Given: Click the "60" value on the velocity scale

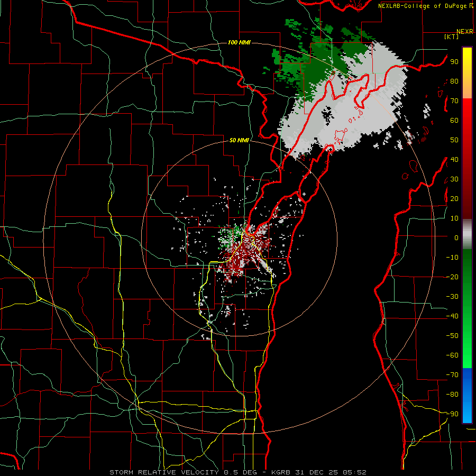Looking at the screenshot, I should (x=454, y=121).
